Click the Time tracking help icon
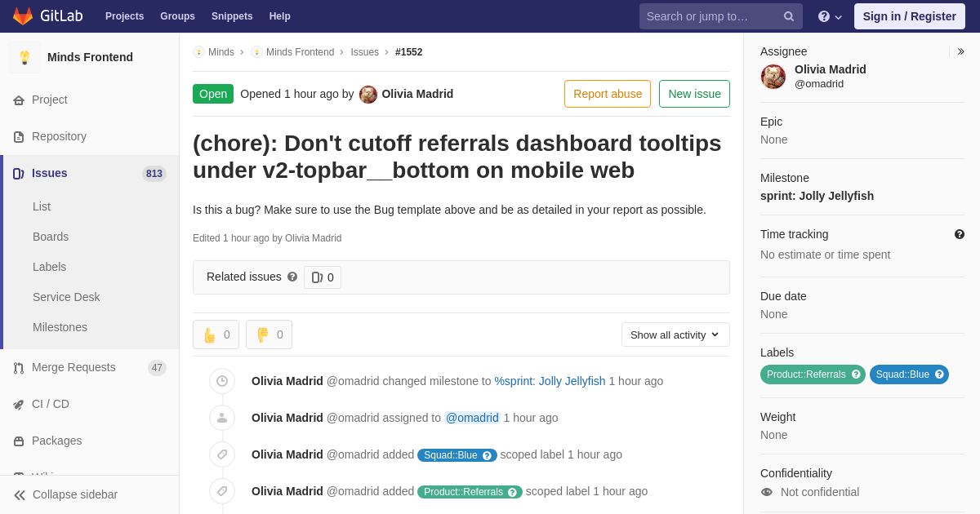 point(960,234)
